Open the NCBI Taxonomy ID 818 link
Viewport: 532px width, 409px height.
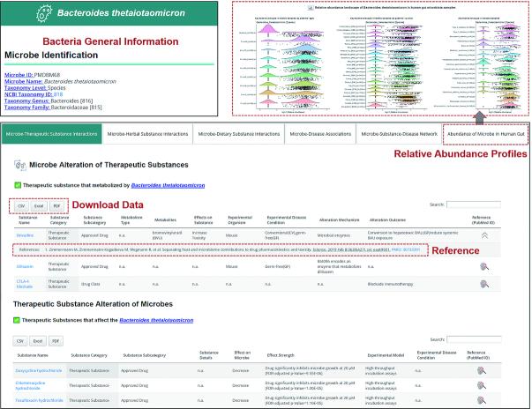pos(58,94)
